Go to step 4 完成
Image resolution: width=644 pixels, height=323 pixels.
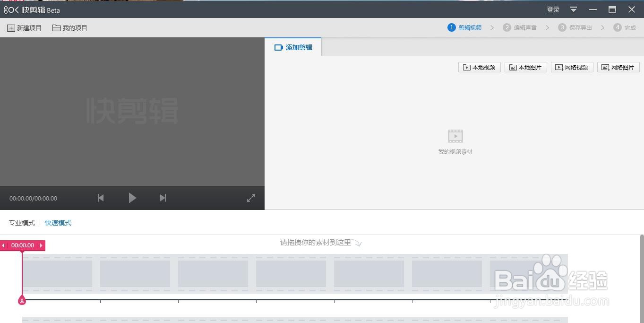[x=625, y=27]
